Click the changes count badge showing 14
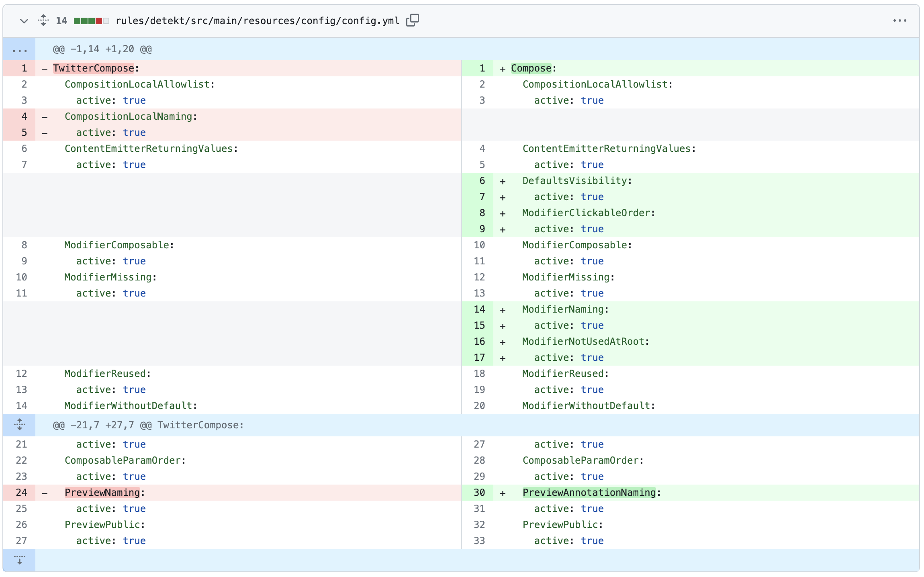924x577 pixels. click(61, 20)
